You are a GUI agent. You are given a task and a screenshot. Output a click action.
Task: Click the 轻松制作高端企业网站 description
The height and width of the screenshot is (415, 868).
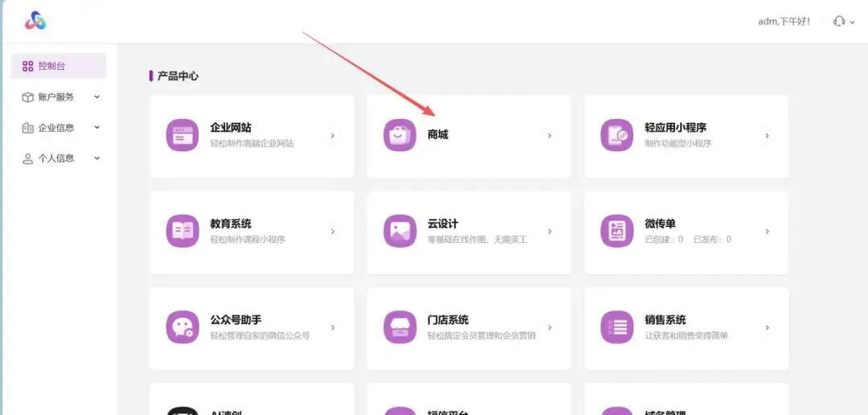[252, 143]
